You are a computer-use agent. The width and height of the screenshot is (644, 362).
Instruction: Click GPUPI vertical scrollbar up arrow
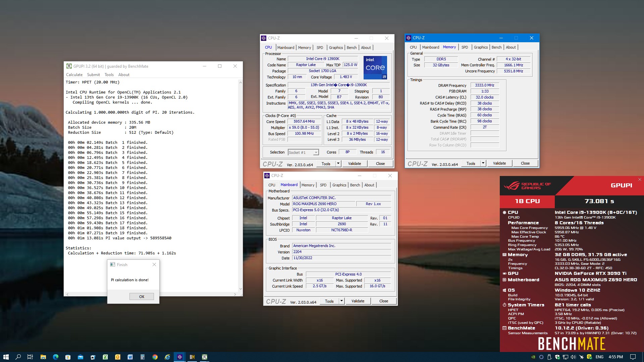tap(240, 82)
